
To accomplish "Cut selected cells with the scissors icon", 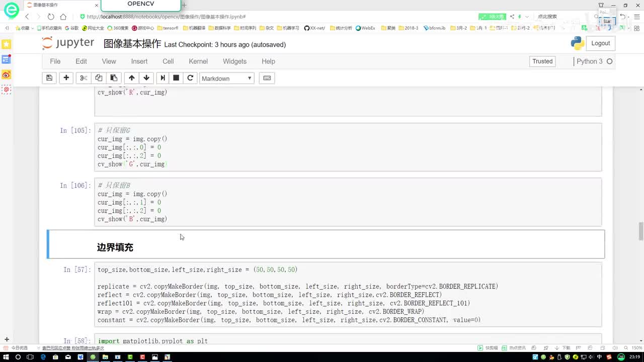I will (x=84, y=78).
